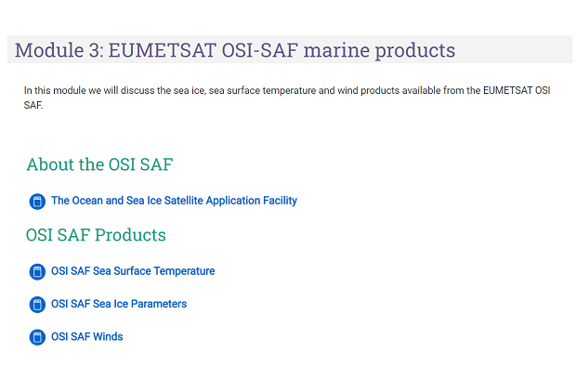Viewport: 576px width, 392px height.
Task: Click the OSI SAF Products section heading
Action: click(x=96, y=235)
